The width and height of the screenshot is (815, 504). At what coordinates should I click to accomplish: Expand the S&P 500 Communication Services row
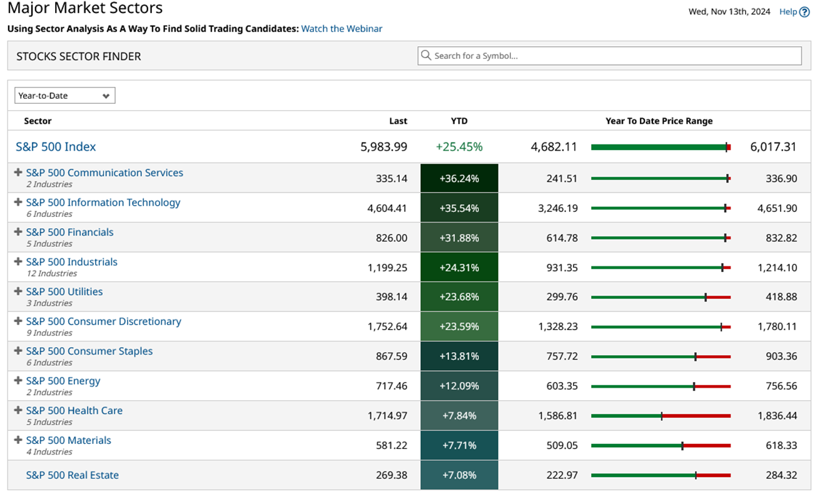pyautogui.click(x=18, y=172)
